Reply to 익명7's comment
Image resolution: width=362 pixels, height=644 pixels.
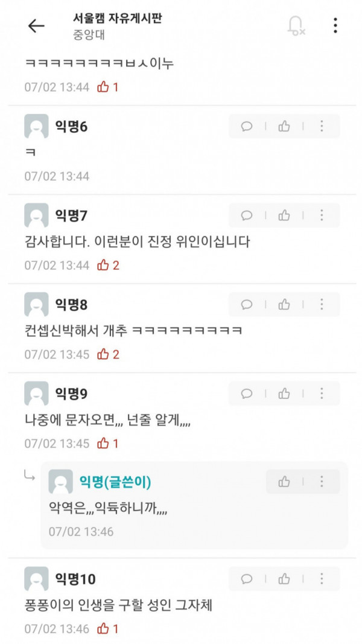click(247, 215)
